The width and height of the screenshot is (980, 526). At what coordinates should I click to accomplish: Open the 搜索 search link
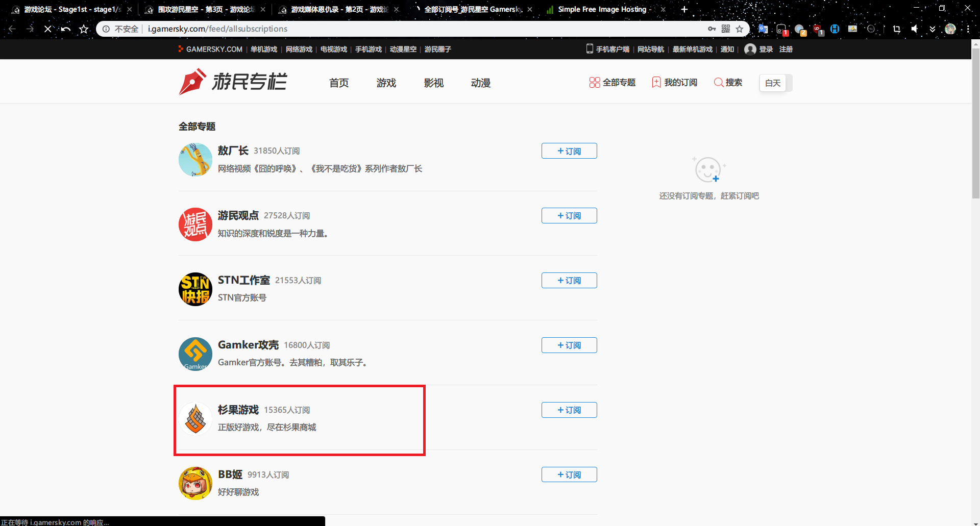728,83
